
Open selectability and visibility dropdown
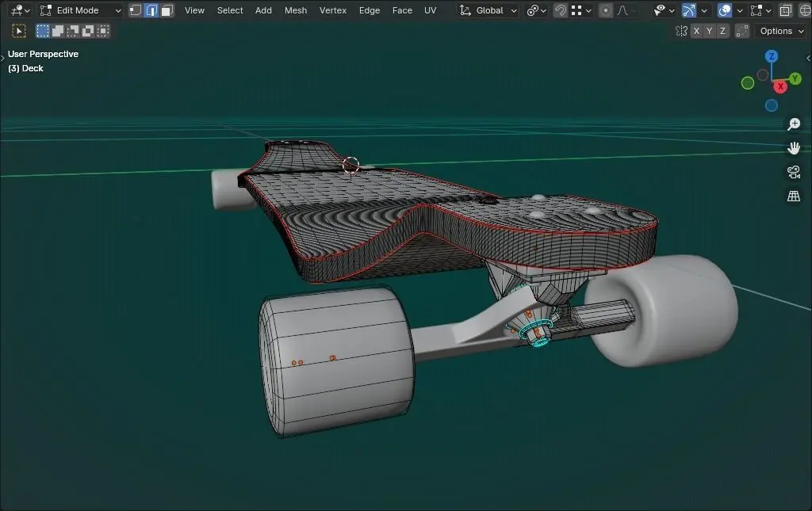[665, 10]
